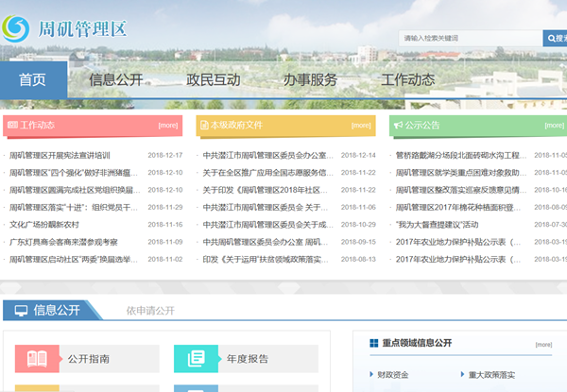Go to 政民互动 in the navigation bar

coord(213,80)
